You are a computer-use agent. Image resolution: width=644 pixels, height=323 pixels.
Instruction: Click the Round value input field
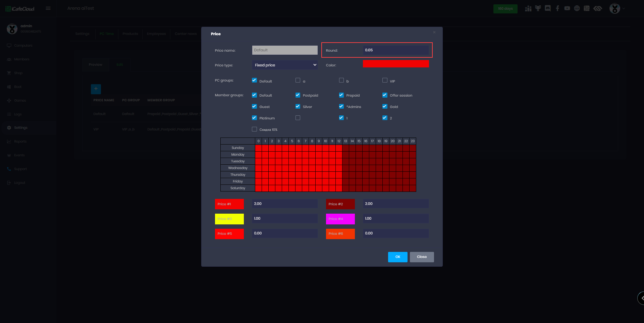coord(395,50)
